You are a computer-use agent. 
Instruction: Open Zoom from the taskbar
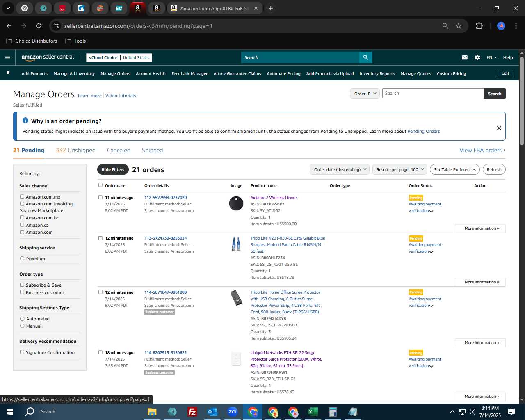coord(233,412)
